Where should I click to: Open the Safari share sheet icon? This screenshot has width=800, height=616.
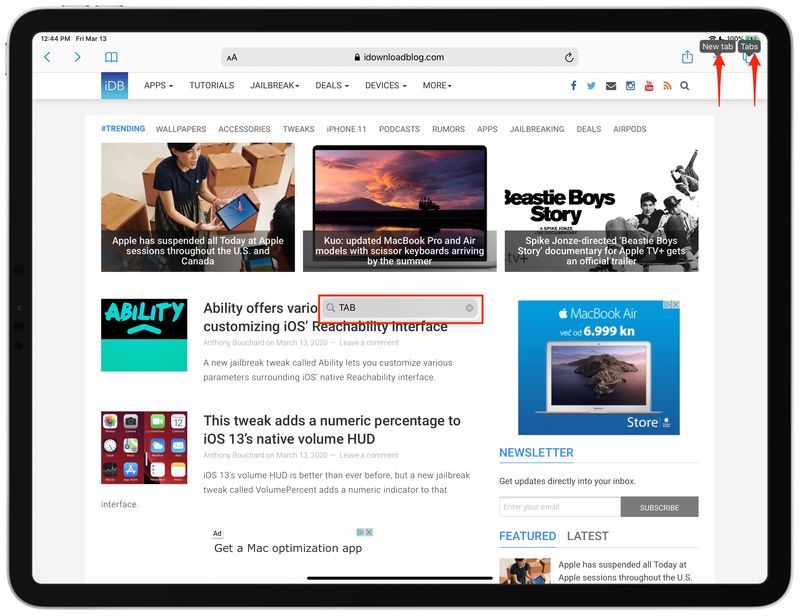click(687, 57)
